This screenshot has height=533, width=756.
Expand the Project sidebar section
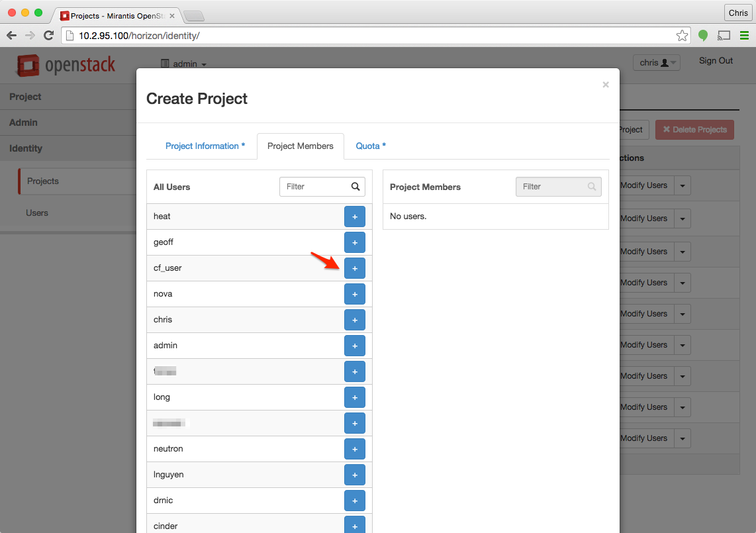[68, 97]
